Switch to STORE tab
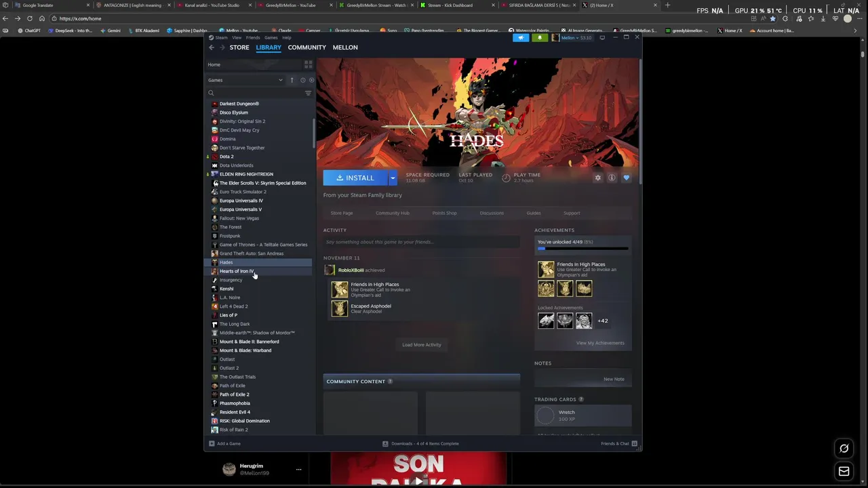The image size is (868, 488). pyautogui.click(x=239, y=47)
